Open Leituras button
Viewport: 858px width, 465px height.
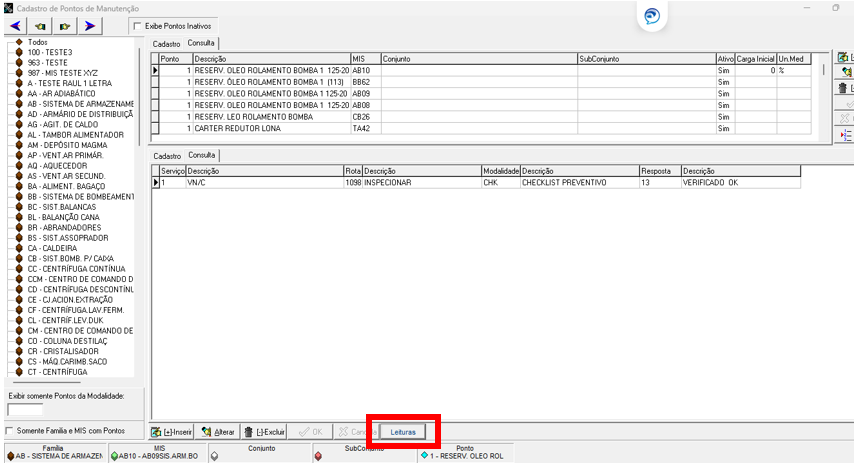(x=403, y=432)
